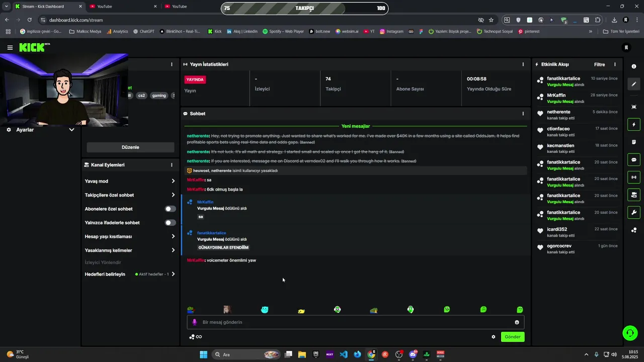Click the taskbar Ara search box
This screenshot has height=362, width=644.
246,354
